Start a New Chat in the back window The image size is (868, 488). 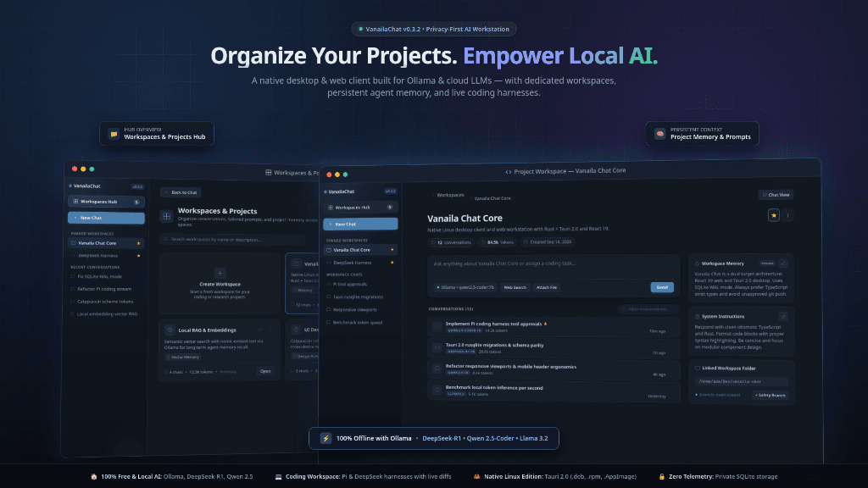click(106, 218)
